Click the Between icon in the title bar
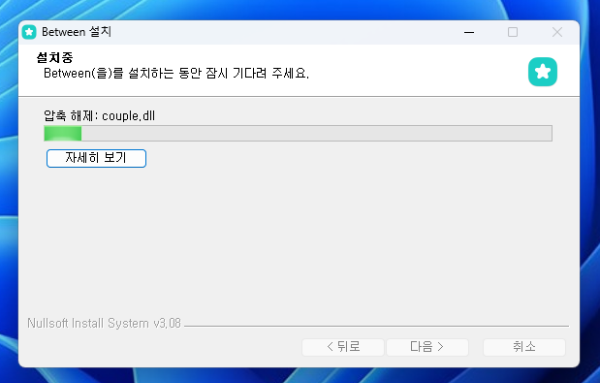Screen dimensions: 600x383 click(x=29, y=32)
